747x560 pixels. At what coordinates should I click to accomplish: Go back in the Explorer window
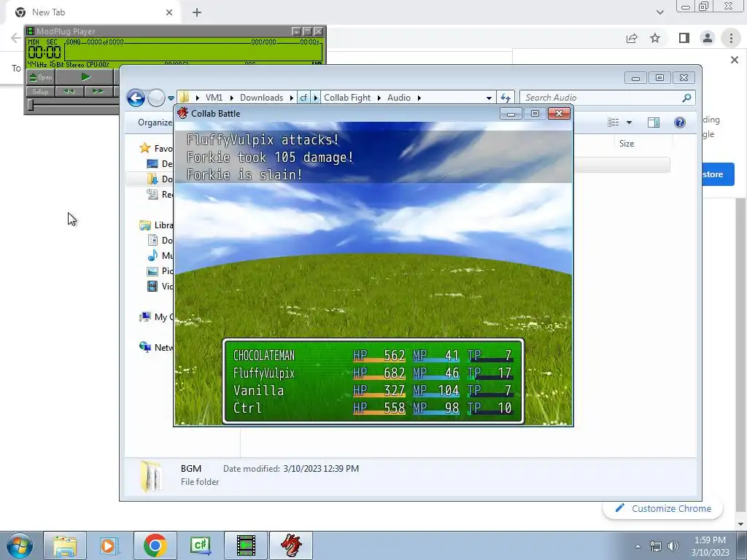pos(136,98)
